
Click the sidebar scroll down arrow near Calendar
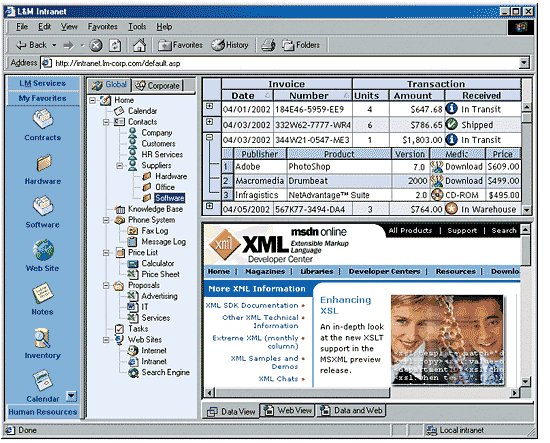pos(72,396)
